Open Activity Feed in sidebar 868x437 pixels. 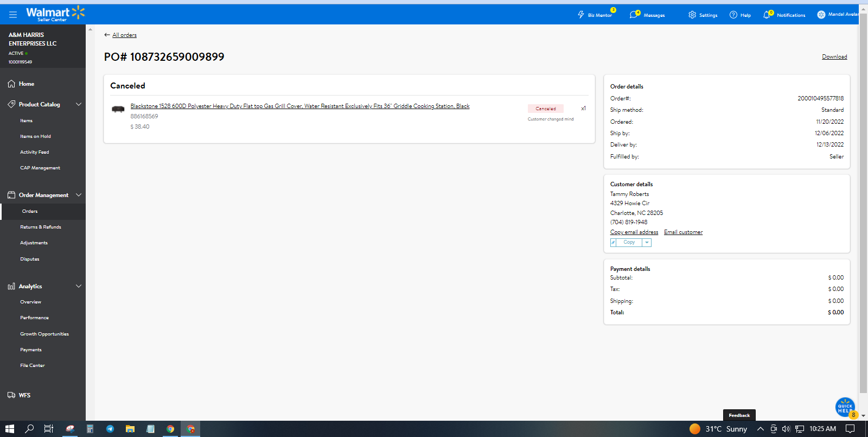click(x=35, y=152)
